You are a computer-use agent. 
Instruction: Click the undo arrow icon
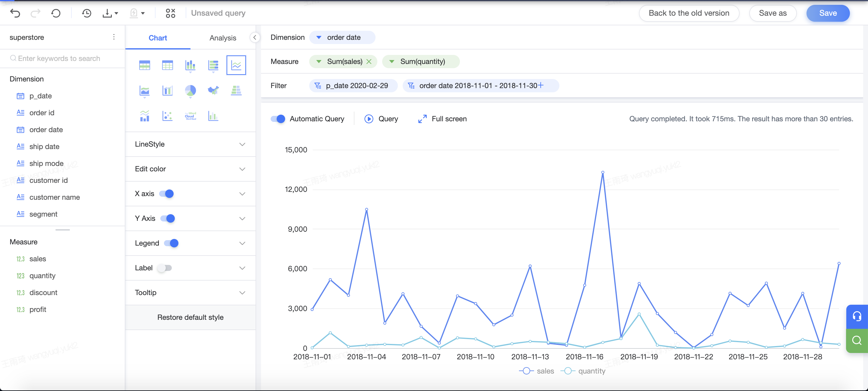[x=15, y=13]
